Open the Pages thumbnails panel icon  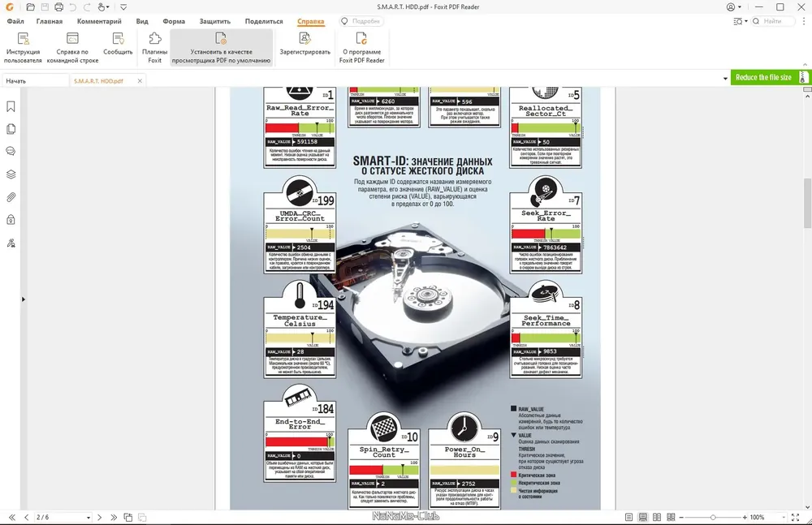pyautogui.click(x=11, y=129)
